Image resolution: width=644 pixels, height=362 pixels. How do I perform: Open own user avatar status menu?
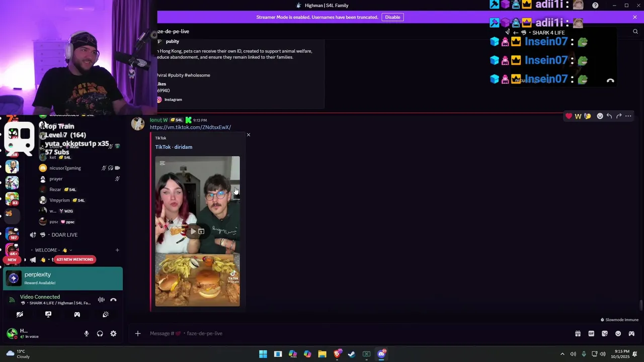point(12,333)
